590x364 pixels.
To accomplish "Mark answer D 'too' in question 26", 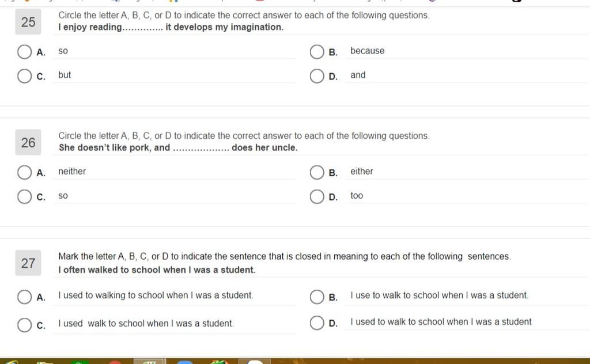I will coord(317,196).
